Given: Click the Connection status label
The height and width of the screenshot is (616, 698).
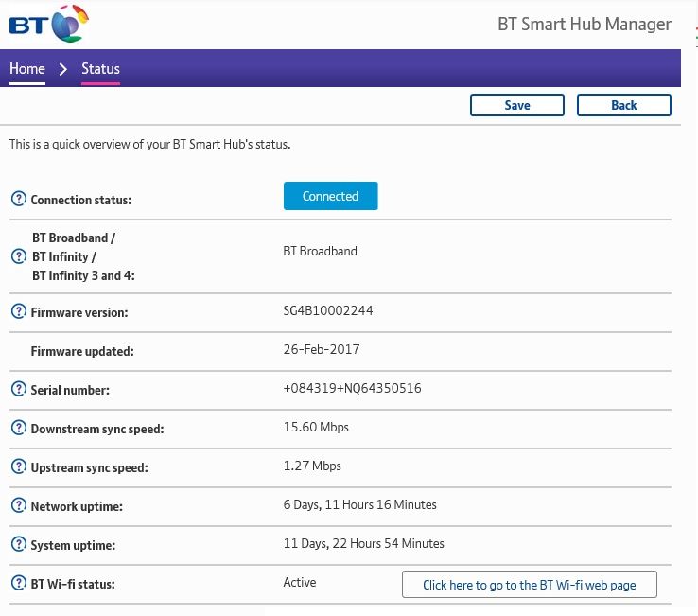Looking at the screenshot, I should click(81, 200).
